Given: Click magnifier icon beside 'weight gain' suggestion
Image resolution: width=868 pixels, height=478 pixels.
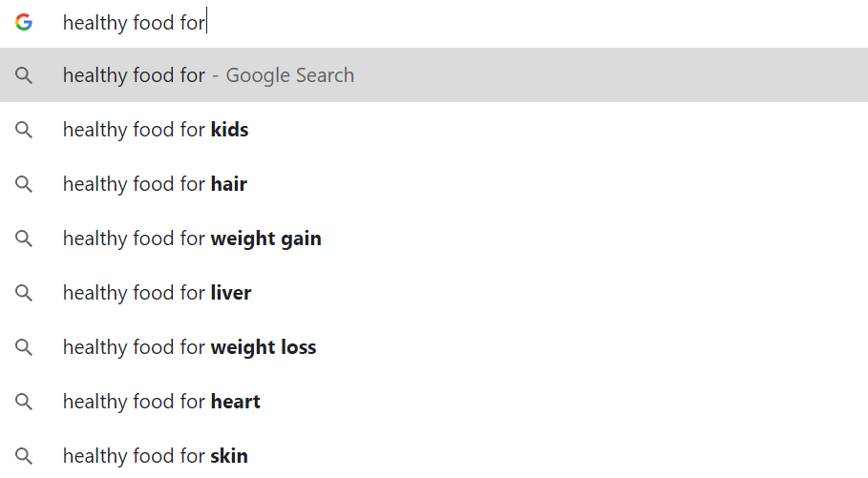Looking at the screenshot, I should [x=24, y=239].
